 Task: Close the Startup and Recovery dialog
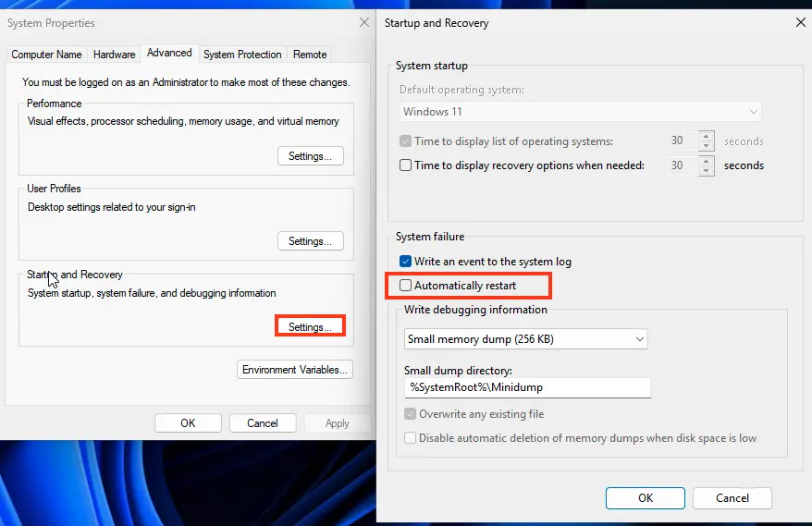click(x=800, y=23)
